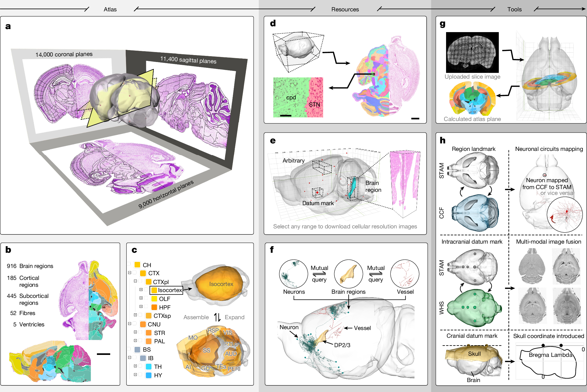This screenshot has height=392, width=587.
Task: Click the Datum mark red cube
Action: point(317,192)
